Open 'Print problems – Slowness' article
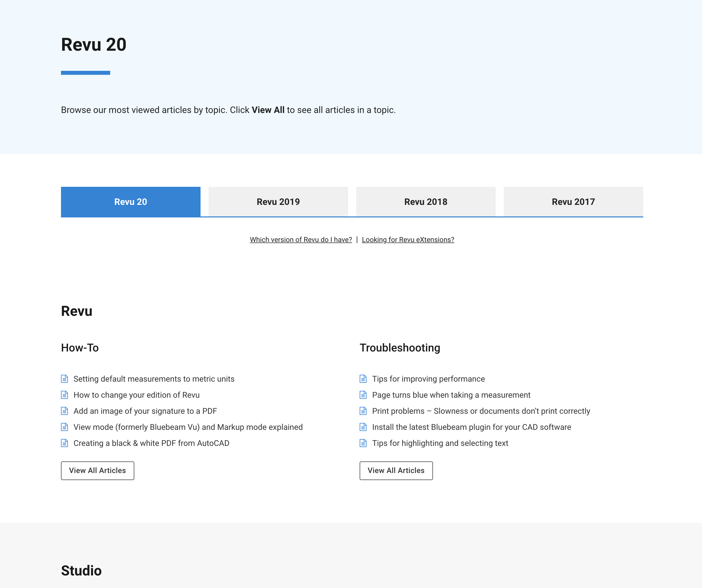Screen dimensions: 702x588 (481, 411)
